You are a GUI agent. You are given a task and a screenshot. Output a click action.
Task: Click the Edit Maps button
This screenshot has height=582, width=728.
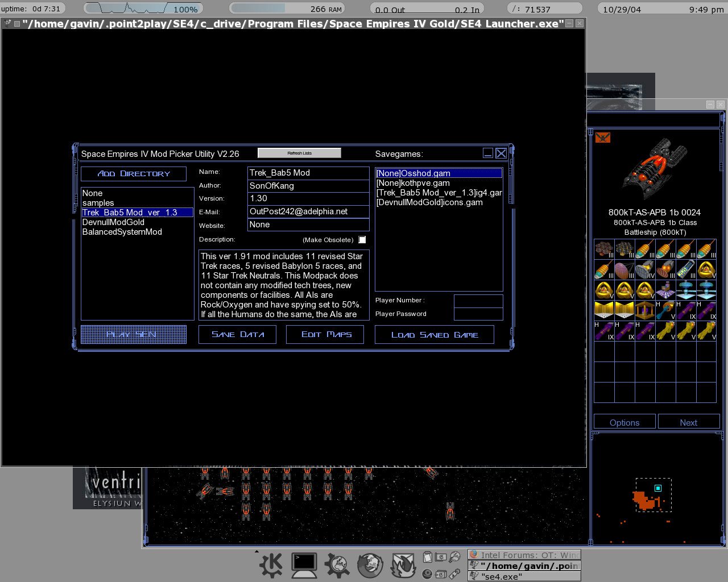(x=326, y=335)
